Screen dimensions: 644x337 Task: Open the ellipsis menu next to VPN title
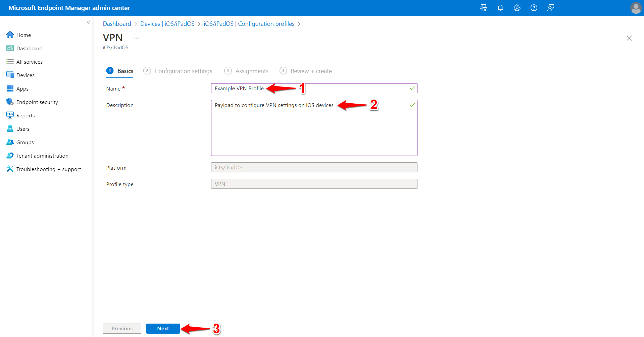pos(136,37)
